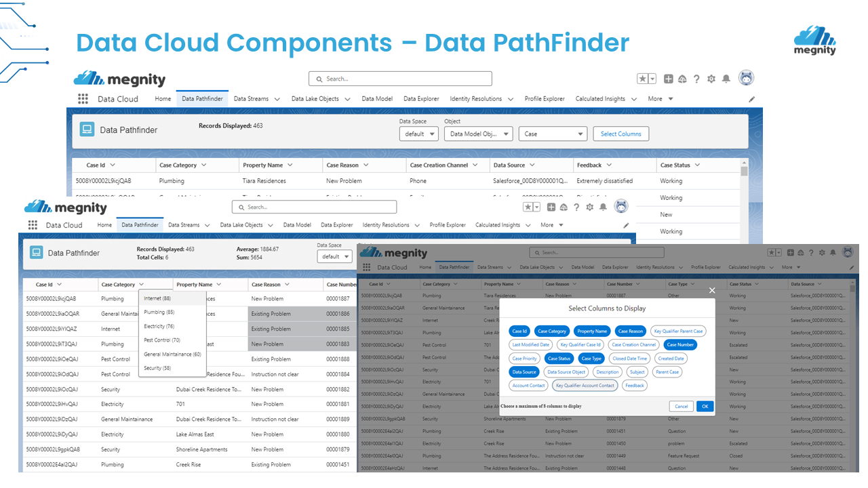Open the Guidance Center icon in the header
The width and height of the screenshot is (868, 488).
[682, 79]
